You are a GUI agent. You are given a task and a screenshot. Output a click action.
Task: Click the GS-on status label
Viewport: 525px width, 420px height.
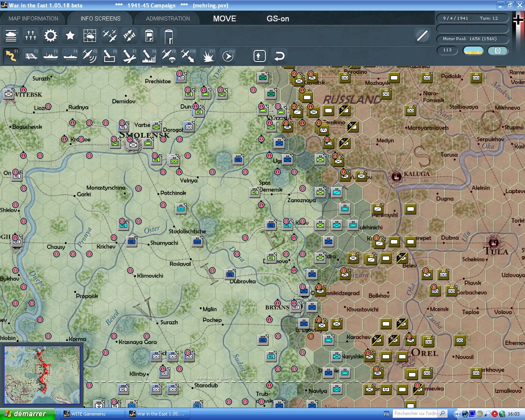[278, 18]
